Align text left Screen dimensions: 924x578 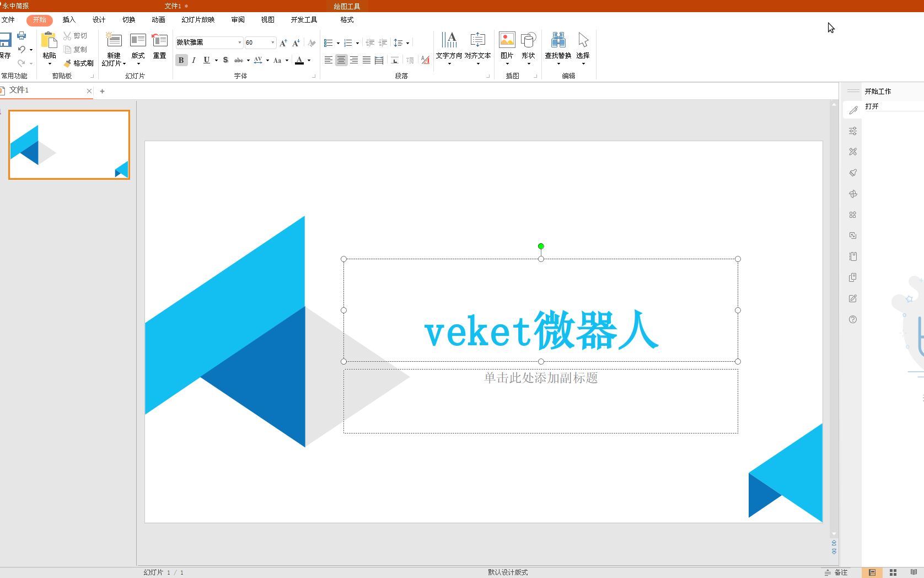coord(329,60)
